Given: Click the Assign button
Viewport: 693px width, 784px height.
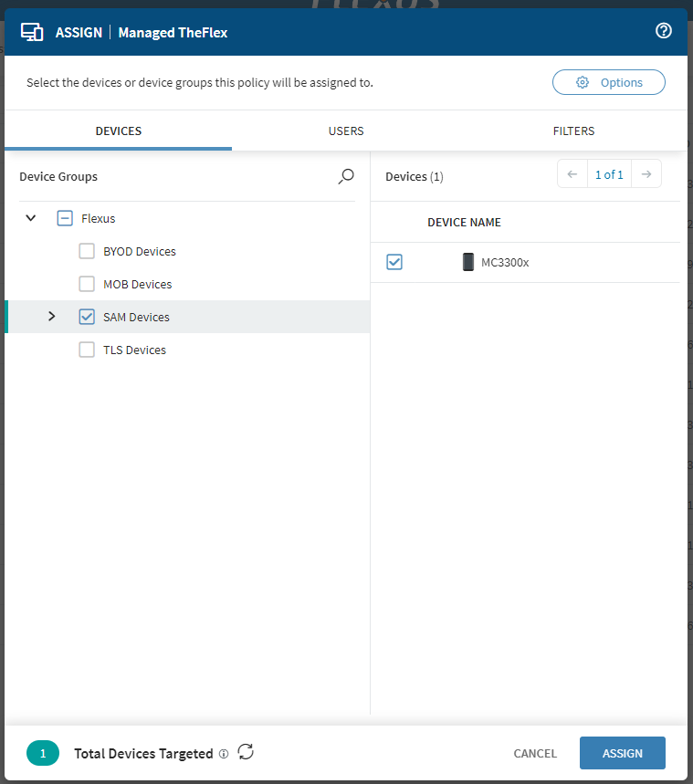Looking at the screenshot, I should click(622, 753).
